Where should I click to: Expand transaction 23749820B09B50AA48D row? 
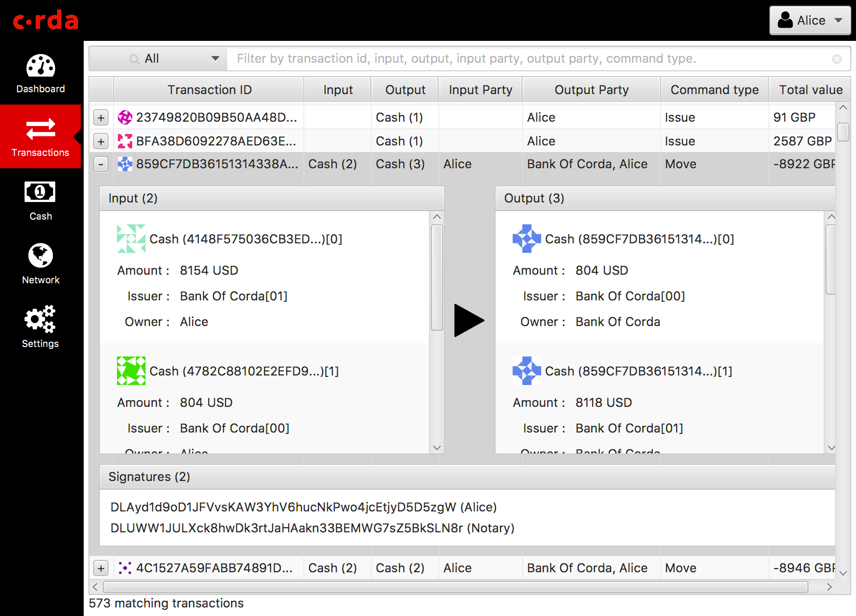[x=101, y=117]
